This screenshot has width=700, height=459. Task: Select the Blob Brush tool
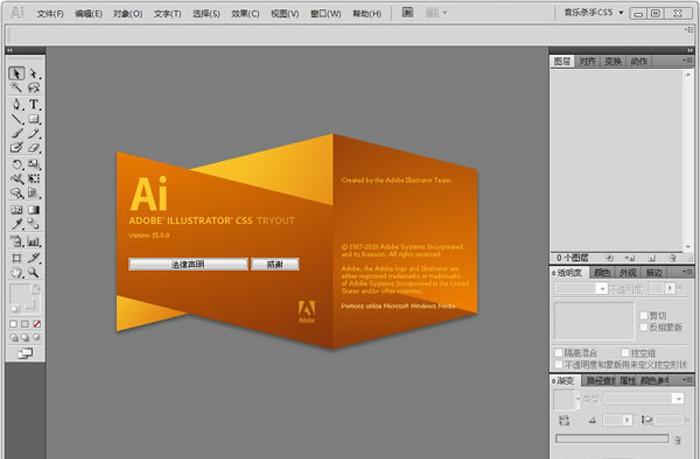pos(17,147)
